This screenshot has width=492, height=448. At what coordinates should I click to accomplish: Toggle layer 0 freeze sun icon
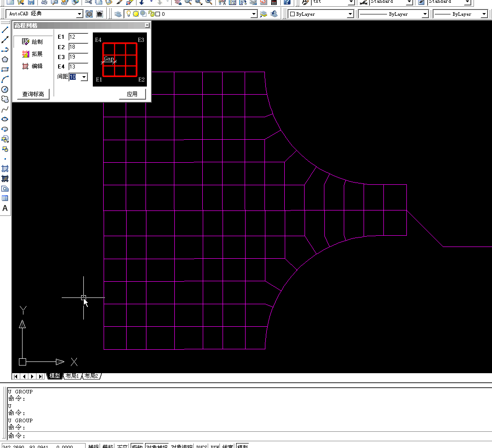pos(136,14)
